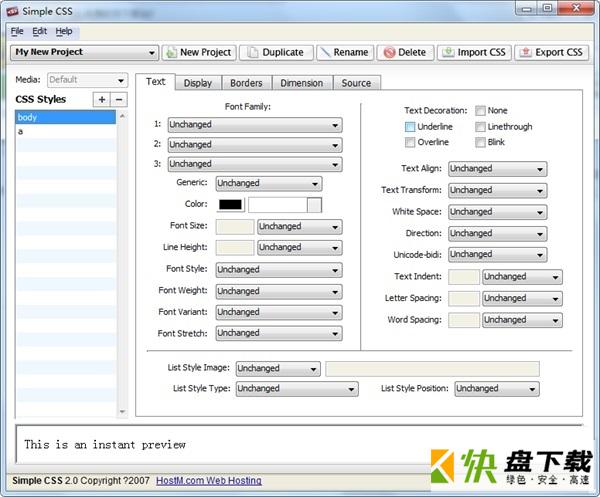Click the black Color swatch
This screenshot has width=600, height=497.
230,205
